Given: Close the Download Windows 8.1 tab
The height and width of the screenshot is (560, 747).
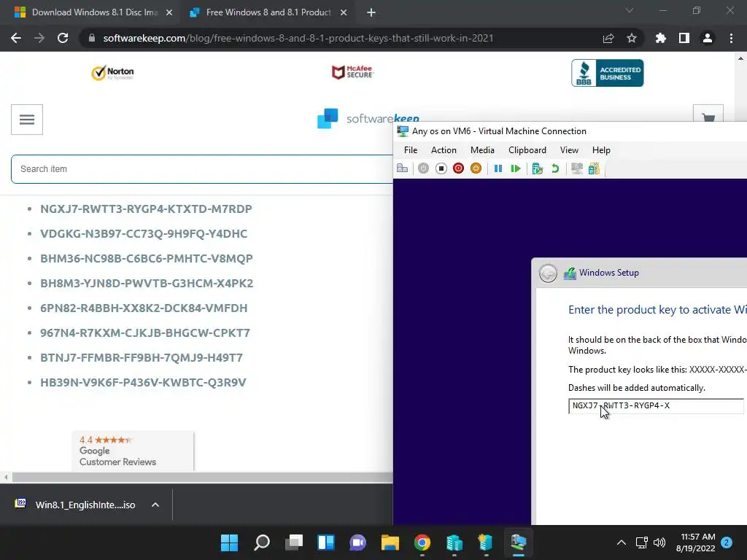Looking at the screenshot, I should point(169,13).
